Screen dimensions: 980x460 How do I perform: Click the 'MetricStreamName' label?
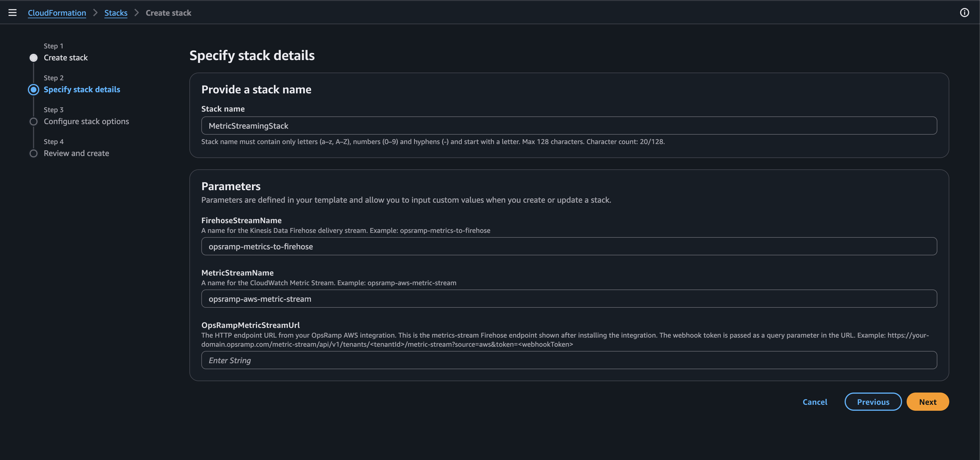(237, 273)
